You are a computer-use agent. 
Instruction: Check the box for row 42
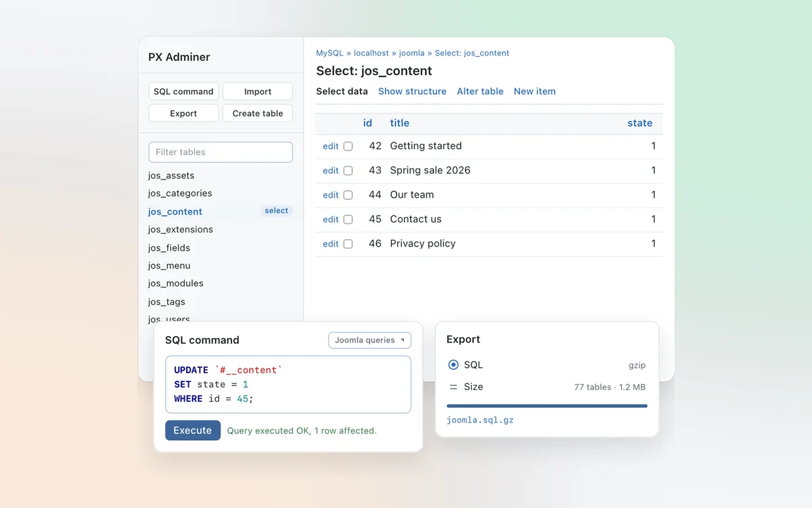pyautogui.click(x=348, y=146)
